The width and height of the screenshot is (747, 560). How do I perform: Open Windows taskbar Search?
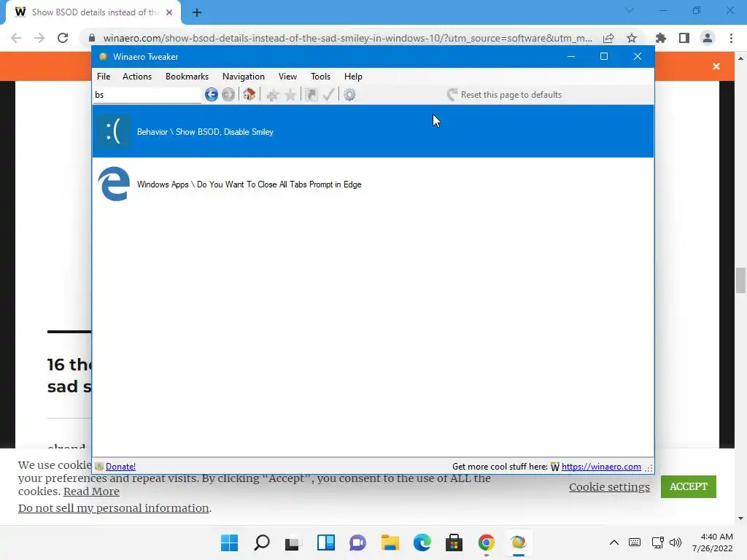point(262,542)
